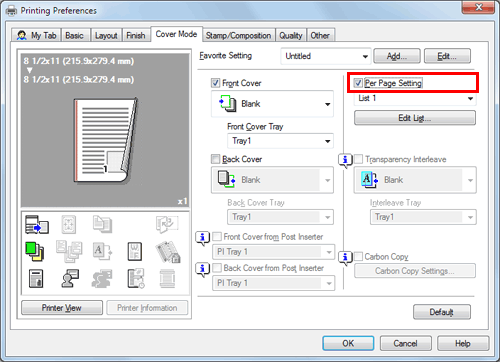
Task: Open the Edit List... dialog
Action: [x=415, y=118]
